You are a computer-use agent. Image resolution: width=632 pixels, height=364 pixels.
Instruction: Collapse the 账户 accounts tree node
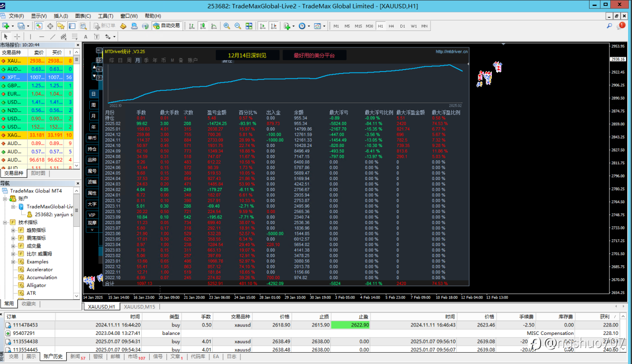coord(5,199)
